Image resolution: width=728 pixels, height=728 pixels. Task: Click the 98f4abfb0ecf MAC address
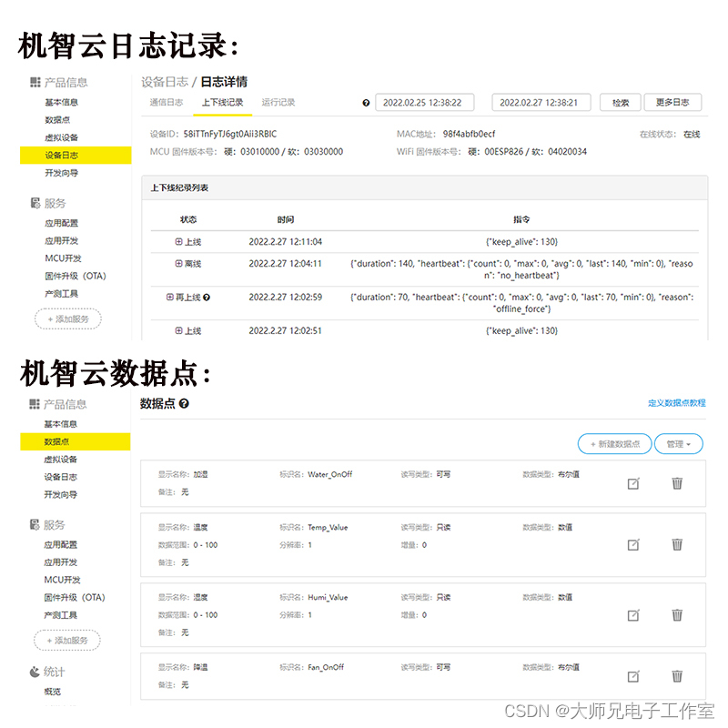[x=469, y=134]
